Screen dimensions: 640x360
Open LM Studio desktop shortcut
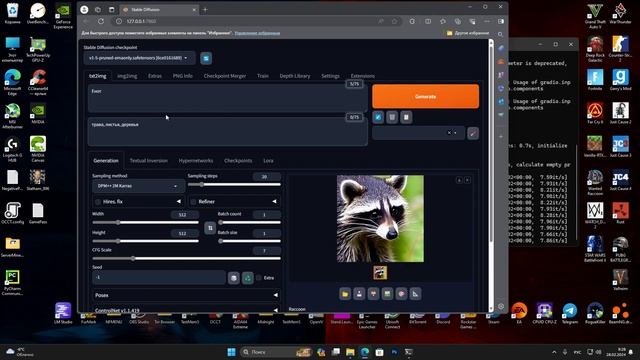pyautogui.click(x=63, y=313)
